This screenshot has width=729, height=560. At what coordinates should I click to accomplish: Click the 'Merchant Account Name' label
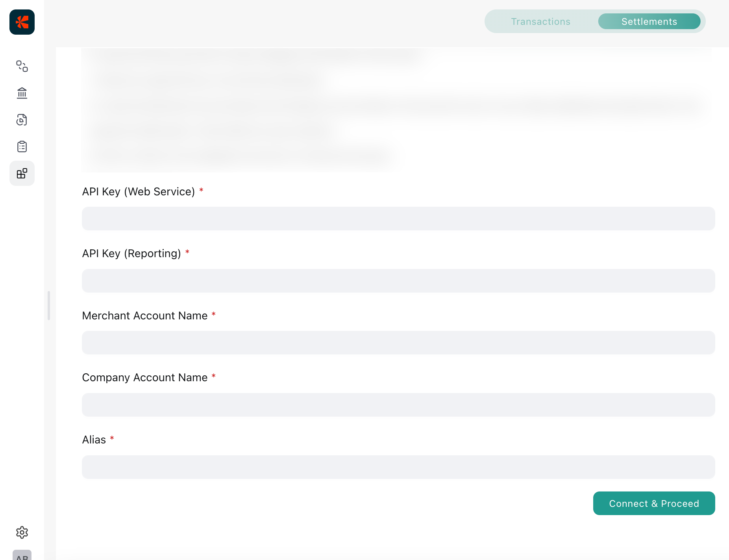click(145, 316)
